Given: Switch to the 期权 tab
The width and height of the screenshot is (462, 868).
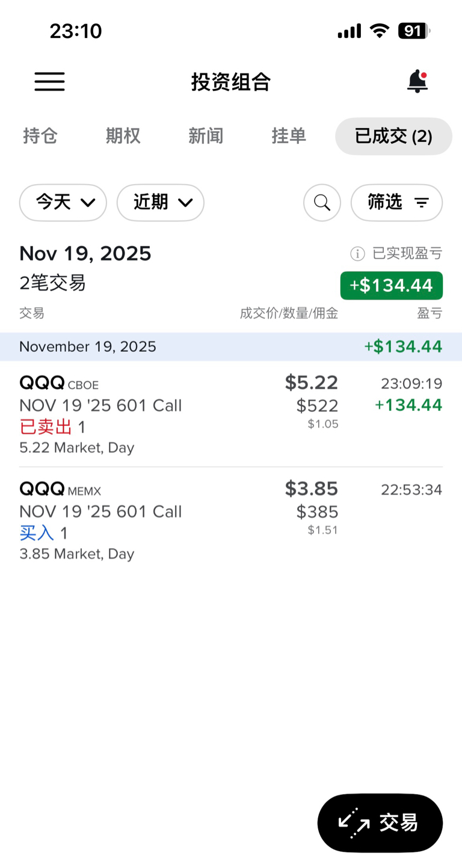Looking at the screenshot, I should [123, 136].
